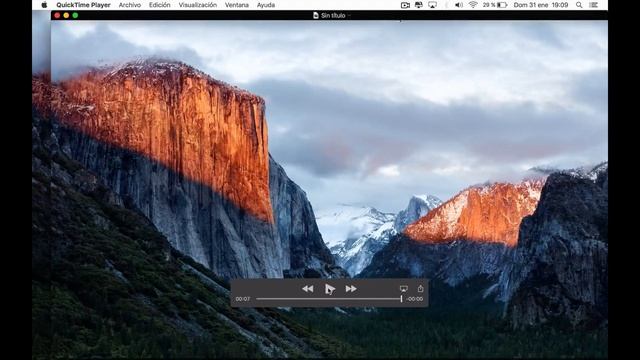Open the displays icon in the menu bar
This screenshot has width=640, height=360.
[x=419, y=5]
